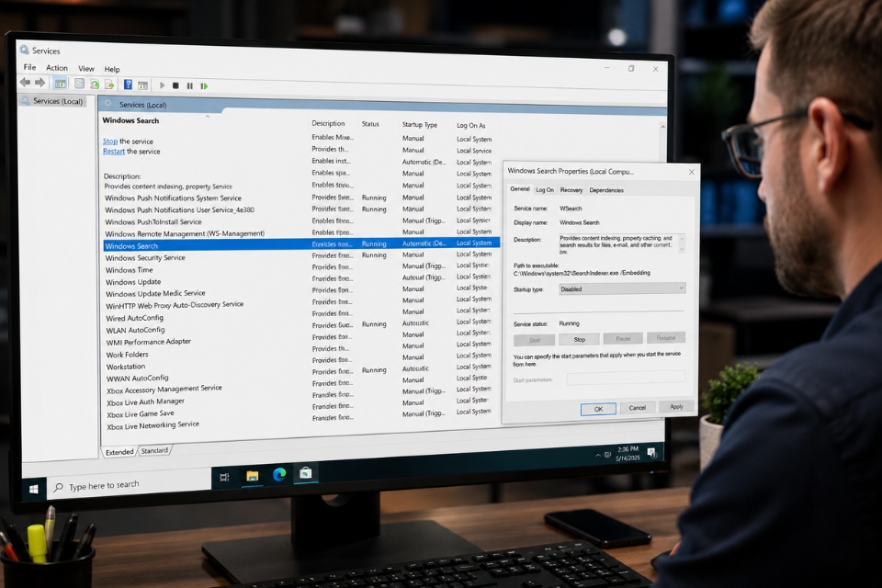Click the Description column header
Viewport: 882px width, 588px height.
tap(329, 123)
